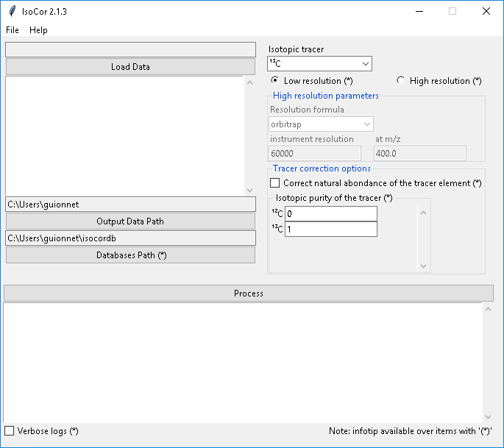
Task: Click the Tracer correction options heading
Action: [322, 168]
